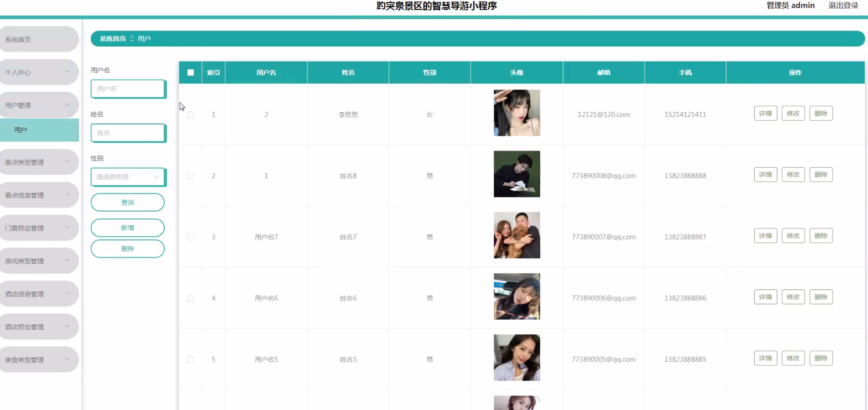Click email 12121@120.com
This screenshot has width=868, height=410.
coord(604,115)
